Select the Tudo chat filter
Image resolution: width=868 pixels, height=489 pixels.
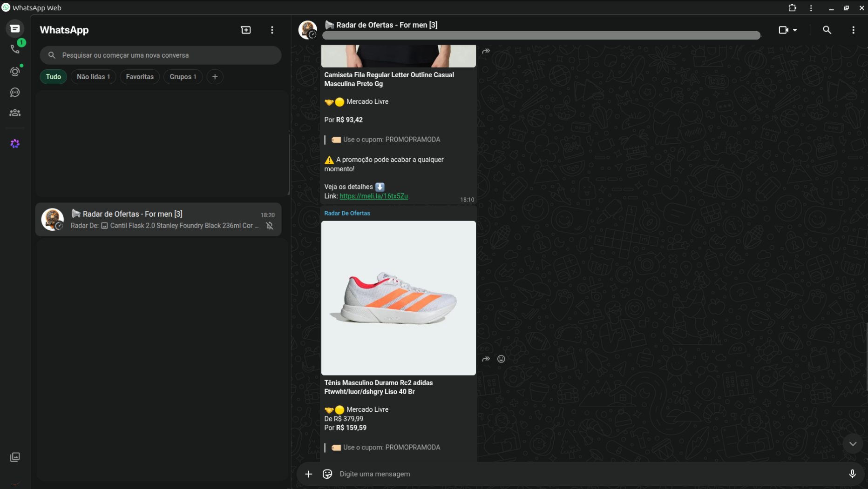tap(54, 77)
